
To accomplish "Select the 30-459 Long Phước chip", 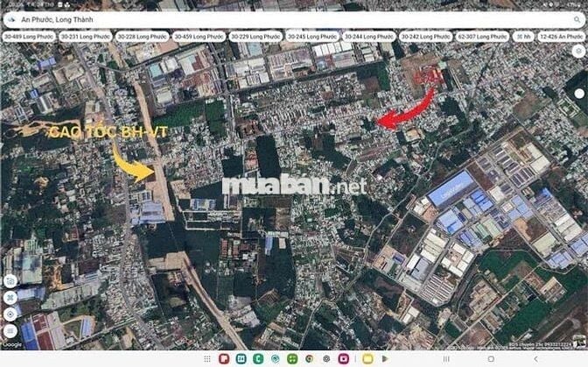I will point(199,37).
